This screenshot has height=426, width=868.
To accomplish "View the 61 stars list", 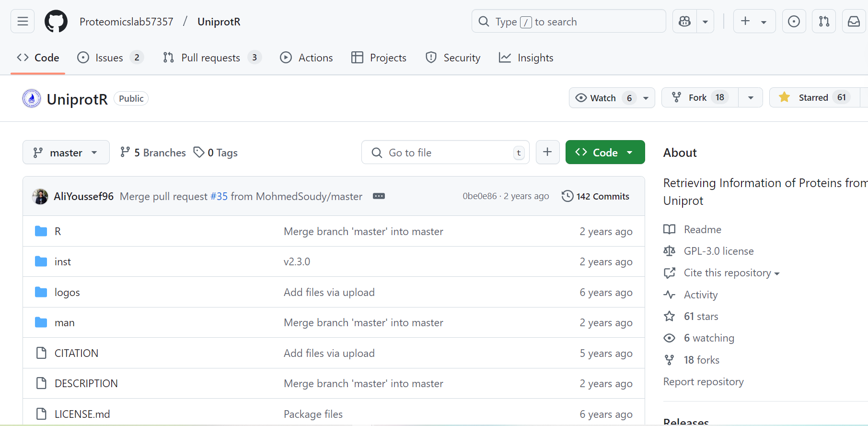I will tap(701, 316).
